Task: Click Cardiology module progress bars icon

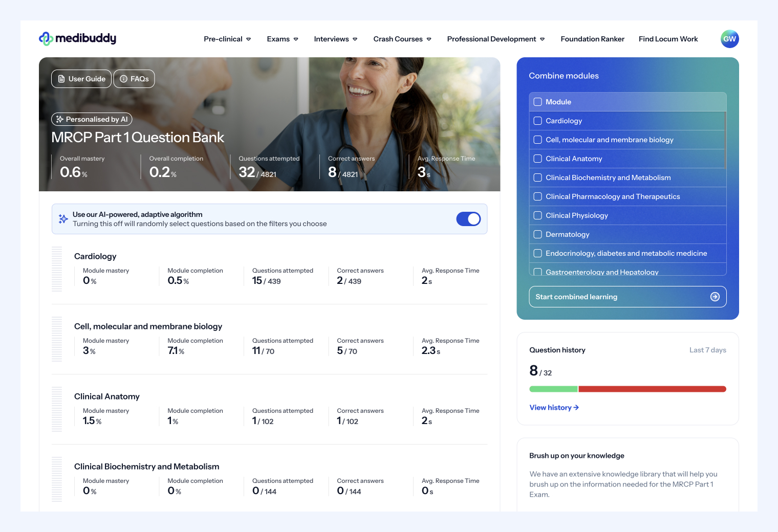Action: [x=57, y=269]
